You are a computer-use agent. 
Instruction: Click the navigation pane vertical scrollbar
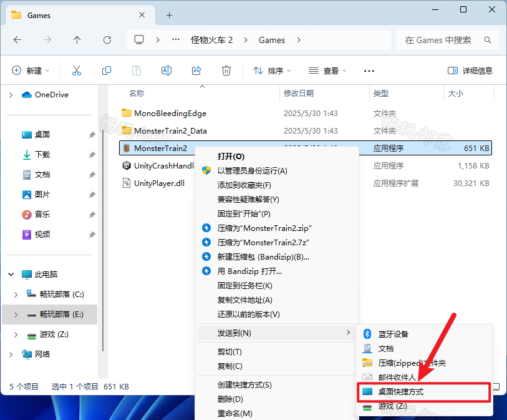[103, 240]
